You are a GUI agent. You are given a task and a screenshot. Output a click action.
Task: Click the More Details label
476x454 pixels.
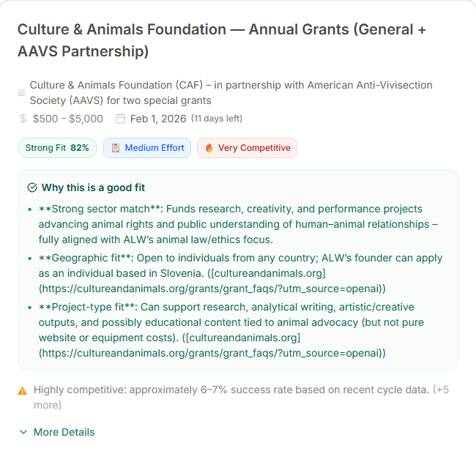[x=64, y=432]
